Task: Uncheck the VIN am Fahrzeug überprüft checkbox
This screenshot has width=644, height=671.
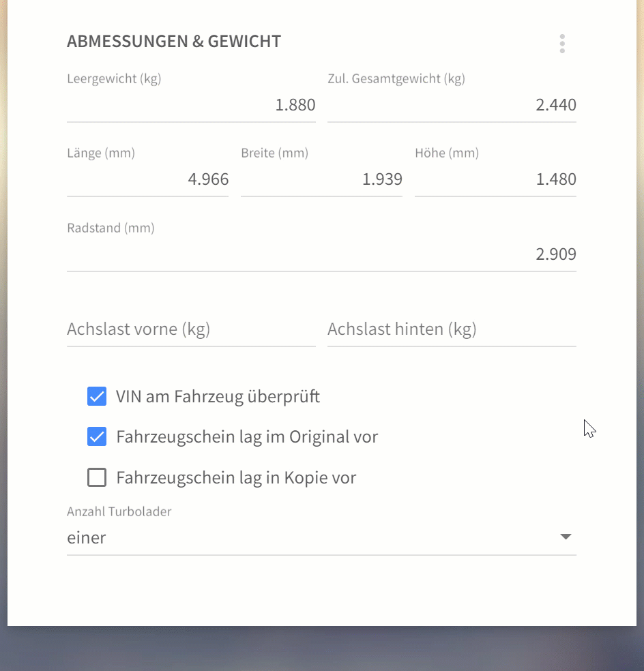Action: pyautogui.click(x=97, y=396)
